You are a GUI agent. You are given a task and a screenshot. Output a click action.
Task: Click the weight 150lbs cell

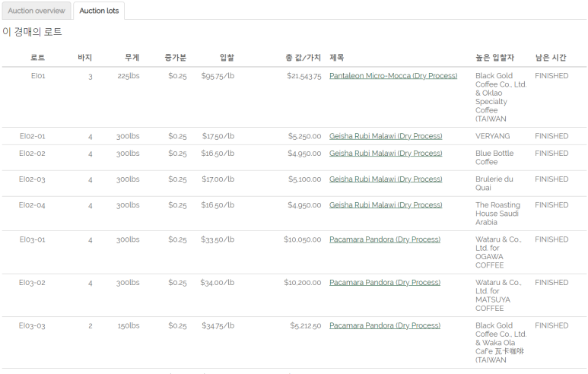[x=129, y=325]
